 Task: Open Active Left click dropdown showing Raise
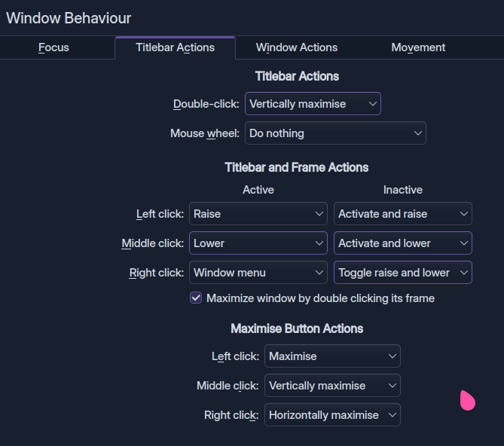click(258, 214)
